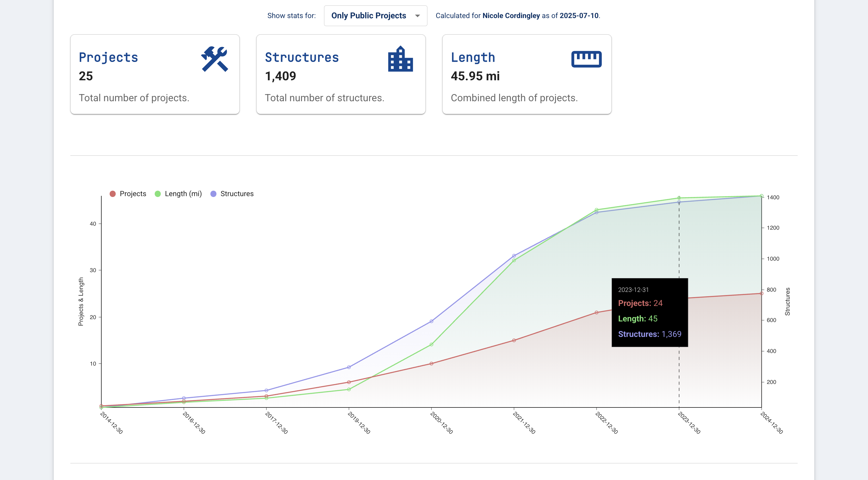Click the 2020-12-30 Structures data point

pyautogui.click(x=431, y=321)
